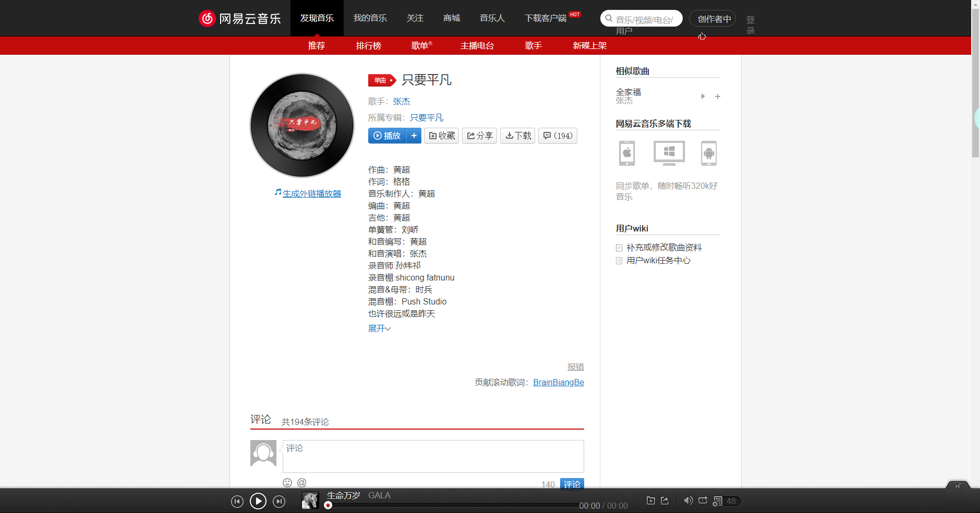Toggle the repeat-one loop mode in player bar
Image resolution: width=980 pixels, height=513 pixels.
(703, 500)
